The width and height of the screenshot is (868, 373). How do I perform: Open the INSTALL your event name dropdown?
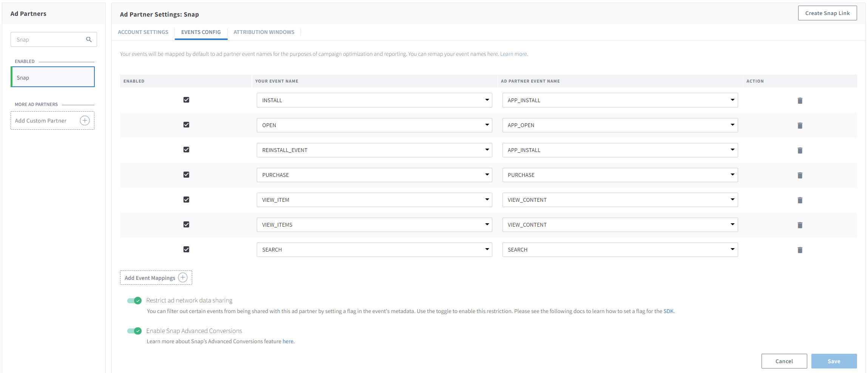click(x=374, y=100)
